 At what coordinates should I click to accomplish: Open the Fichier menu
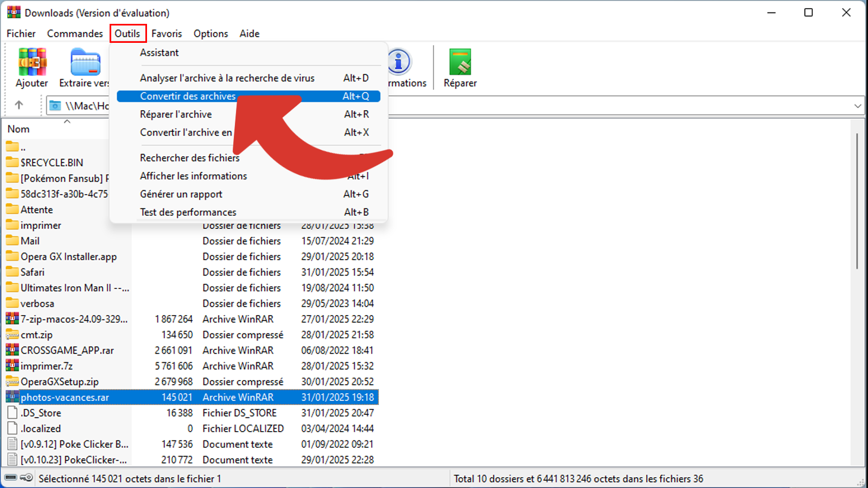21,34
